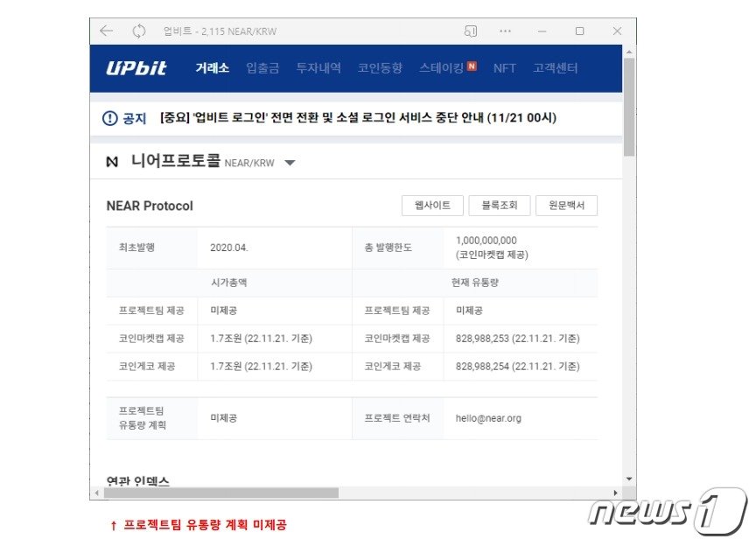Click the 시가총액 column header
This screenshot has width=756, height=546.
coord(229,283)
